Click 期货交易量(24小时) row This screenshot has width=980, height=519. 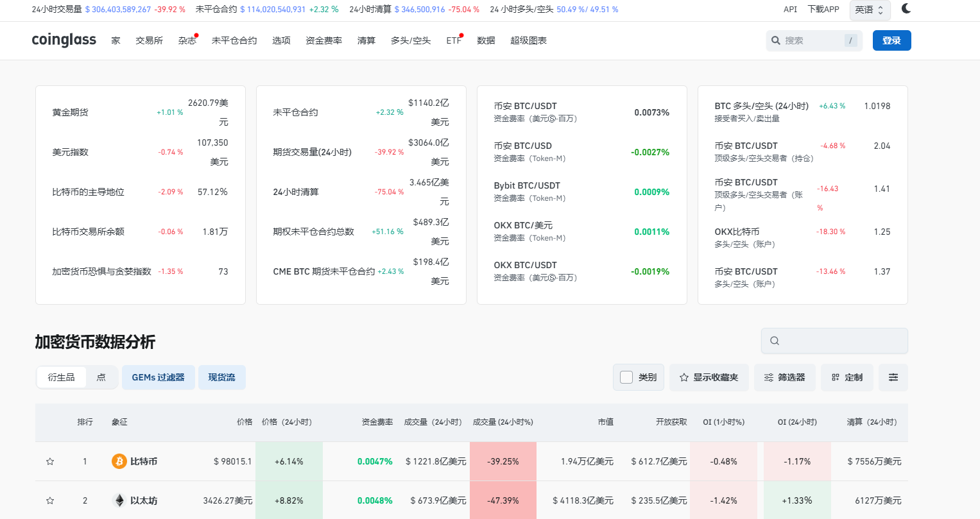coord(361,152)
